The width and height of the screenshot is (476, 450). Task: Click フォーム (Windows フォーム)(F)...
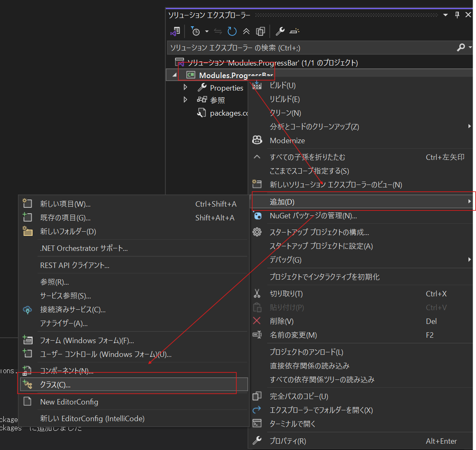coord(134,341)
